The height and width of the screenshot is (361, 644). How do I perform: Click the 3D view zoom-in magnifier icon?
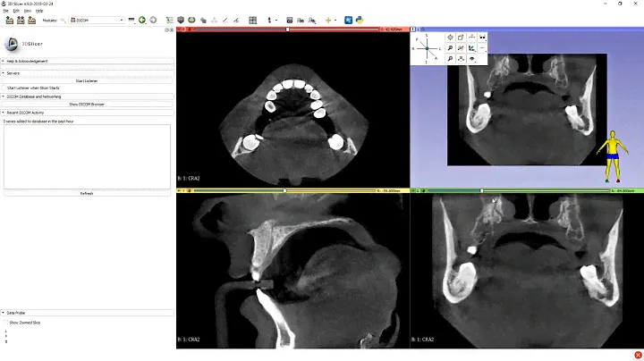pyautogui.click(x=450, y=48)
